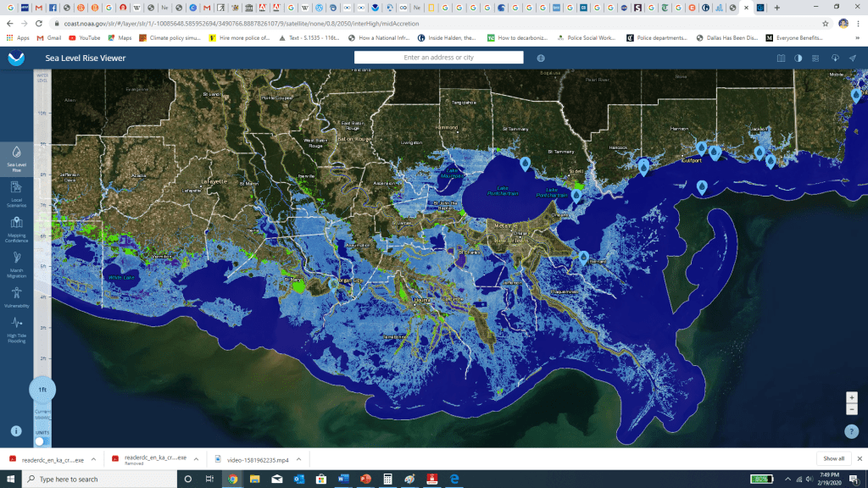Select the Sea Level Rise tab
The width and height of the screenshot is (868, 488).
(x=16, y=158)
